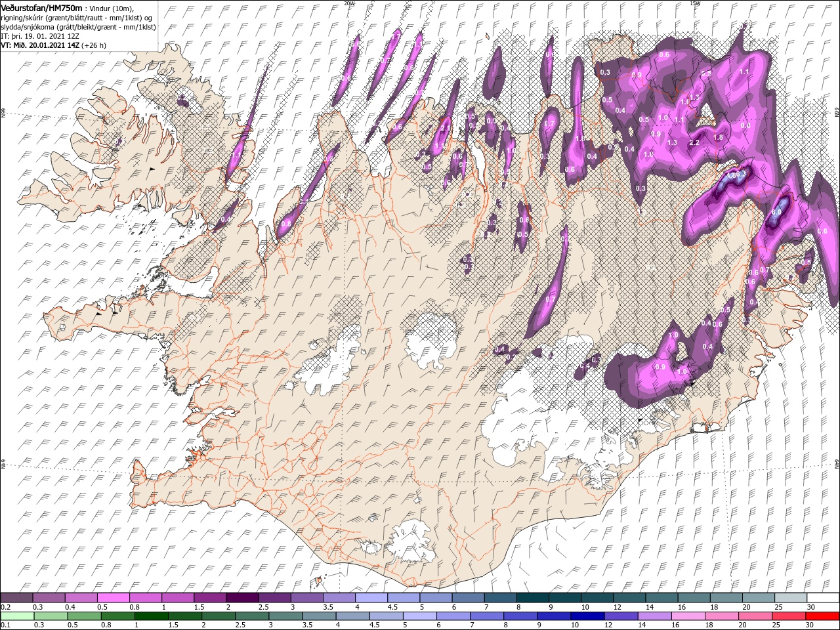Pick the light blue swatch between 4 and 4.5, upper legend

tap(371, 598)
